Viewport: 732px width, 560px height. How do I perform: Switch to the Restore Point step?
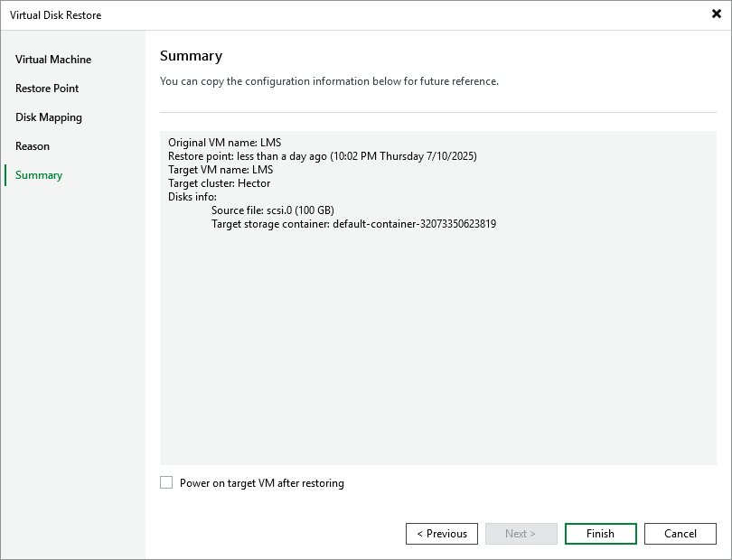(49, 88)
